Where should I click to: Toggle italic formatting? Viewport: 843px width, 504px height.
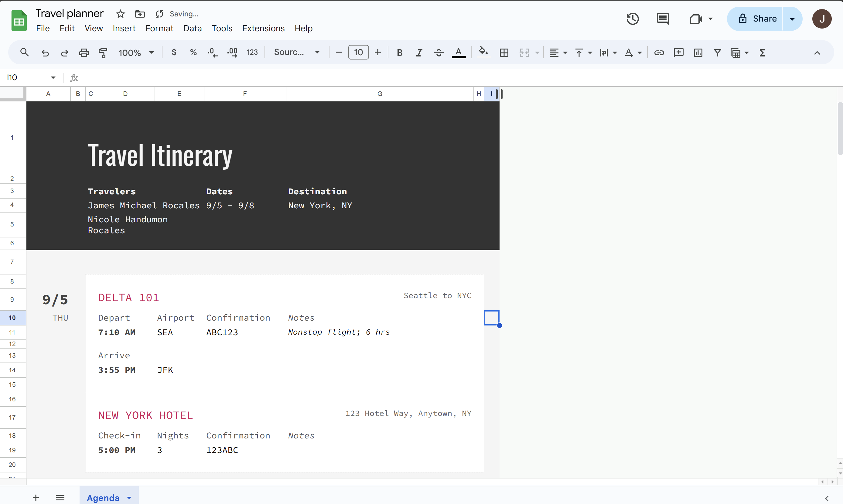(x=419, y=53)
